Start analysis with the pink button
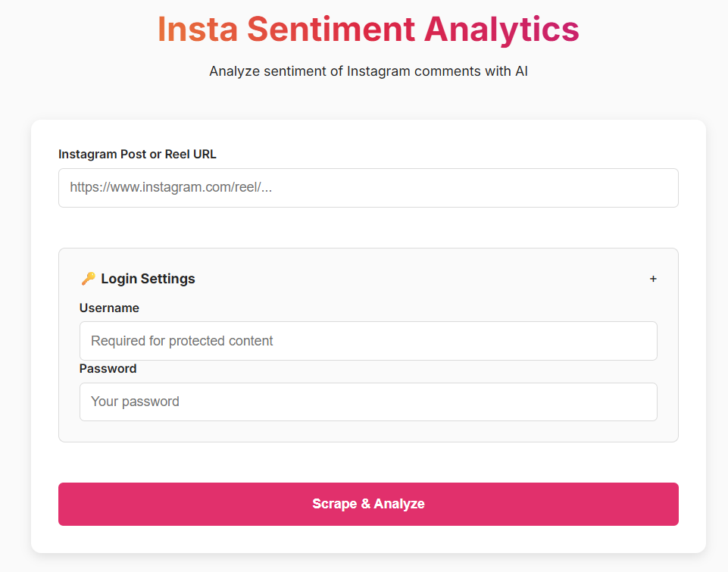This screenshot has height=572, width=728. (368, 503)
